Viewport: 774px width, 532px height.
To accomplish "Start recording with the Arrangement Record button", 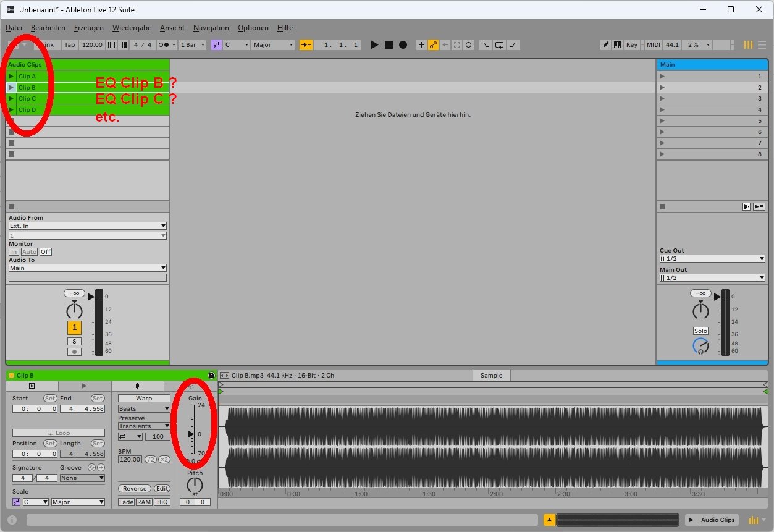I will (x=403, y=45).
